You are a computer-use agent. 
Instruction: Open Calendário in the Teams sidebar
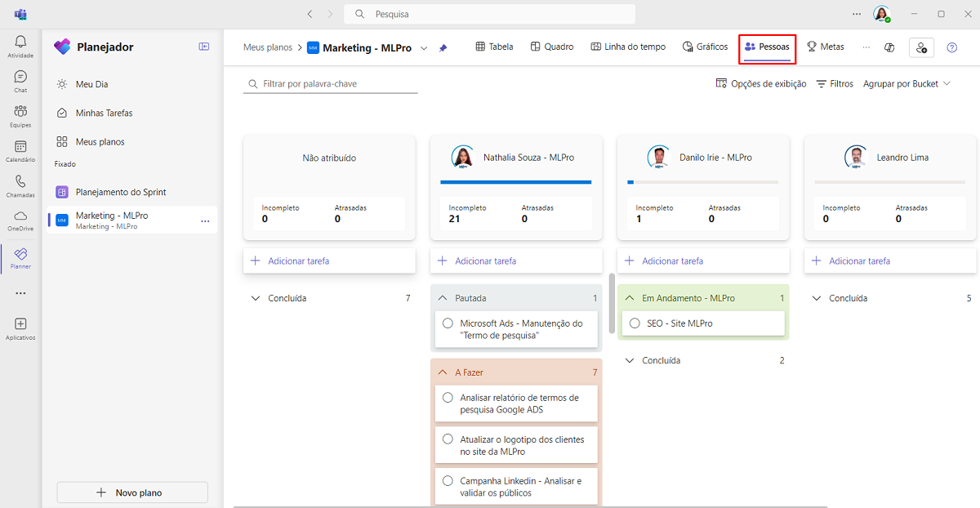click(x=20, y=151)
